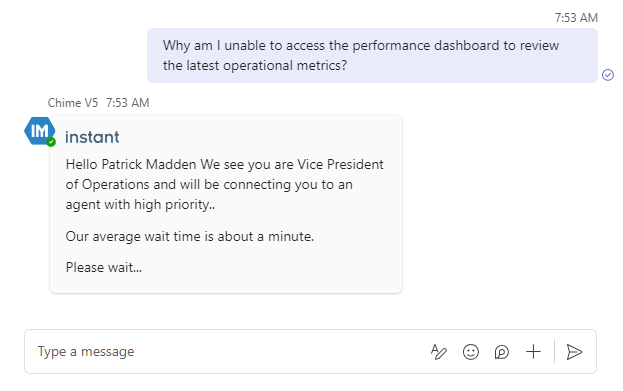
Task: Click the Chime V5 bot avatar icon
Action: click(39, 131)
